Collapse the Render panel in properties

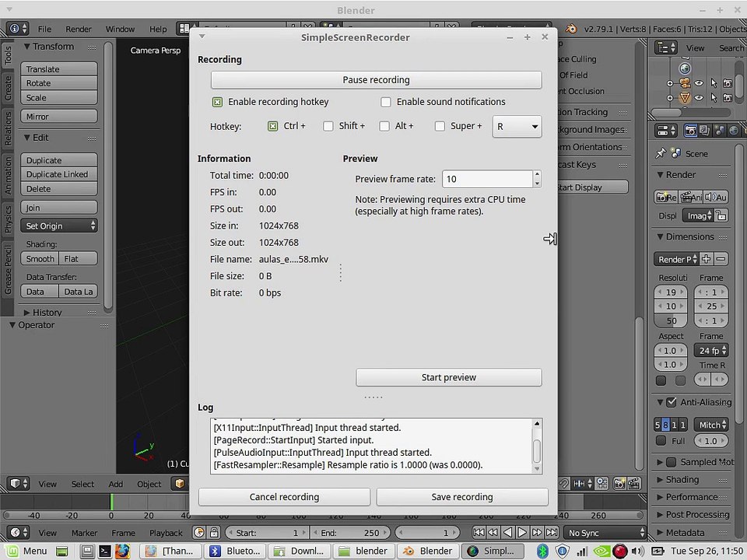click(661, 175)
